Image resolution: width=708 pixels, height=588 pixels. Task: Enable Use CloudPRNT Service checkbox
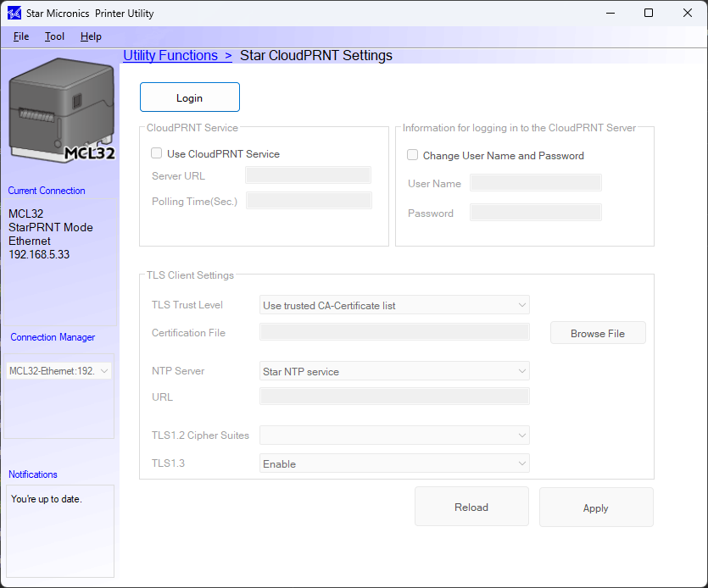(157, 153)
